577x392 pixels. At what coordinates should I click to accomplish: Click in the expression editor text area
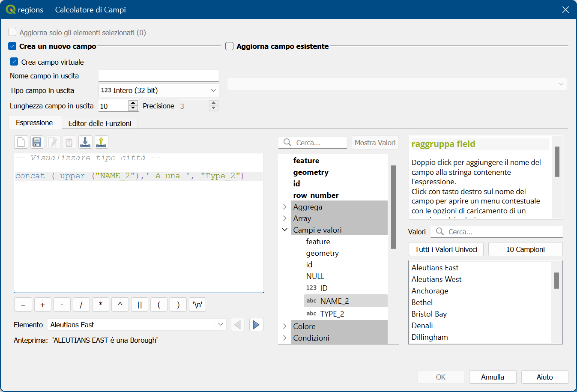pos(139,223)
